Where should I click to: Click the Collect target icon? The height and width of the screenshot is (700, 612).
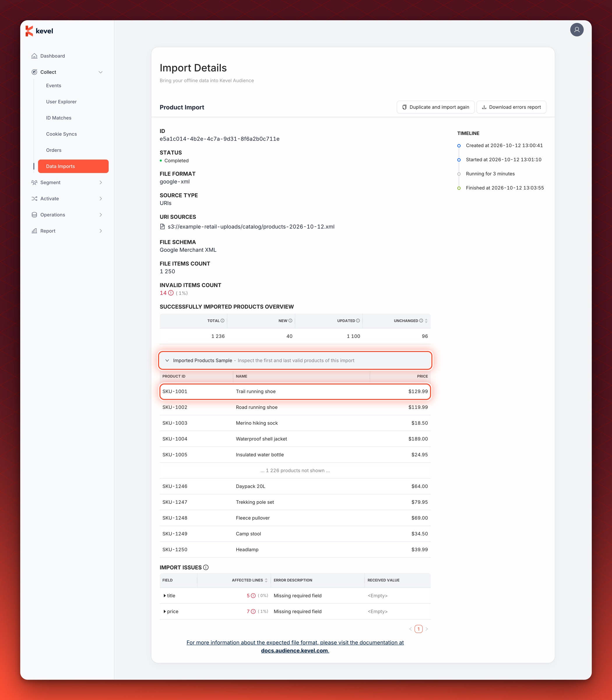click(34, 72)
